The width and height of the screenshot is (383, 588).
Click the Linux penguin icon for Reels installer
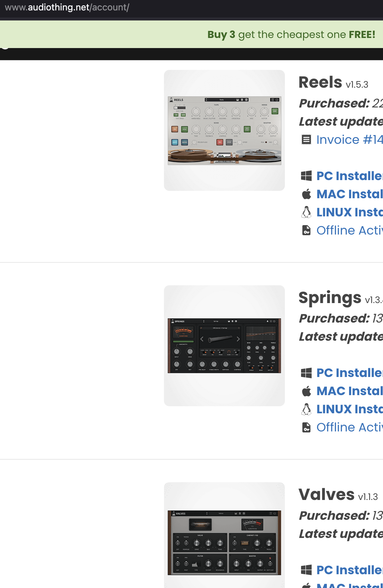306,212
